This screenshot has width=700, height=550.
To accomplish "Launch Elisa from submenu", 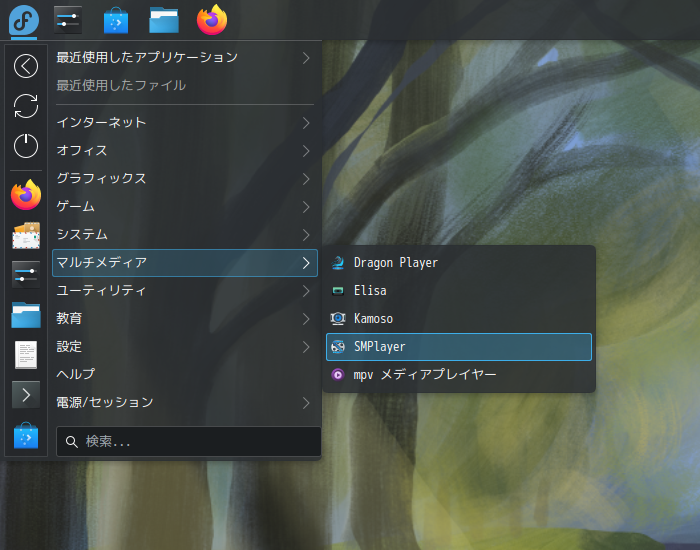I will click(459, 291).
